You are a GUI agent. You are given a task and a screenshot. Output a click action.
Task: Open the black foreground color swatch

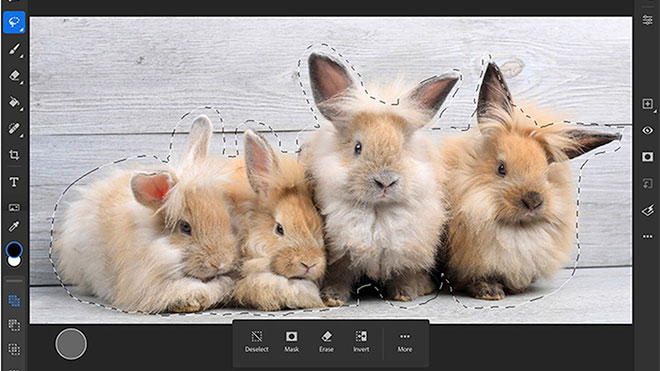point(14,250)
